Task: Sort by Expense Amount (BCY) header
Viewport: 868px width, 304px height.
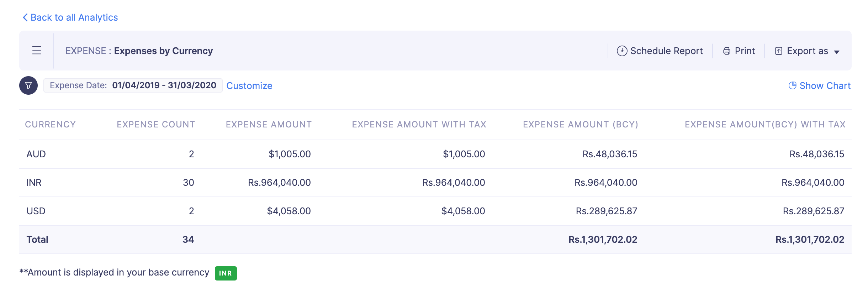Action: pos(580,124)
